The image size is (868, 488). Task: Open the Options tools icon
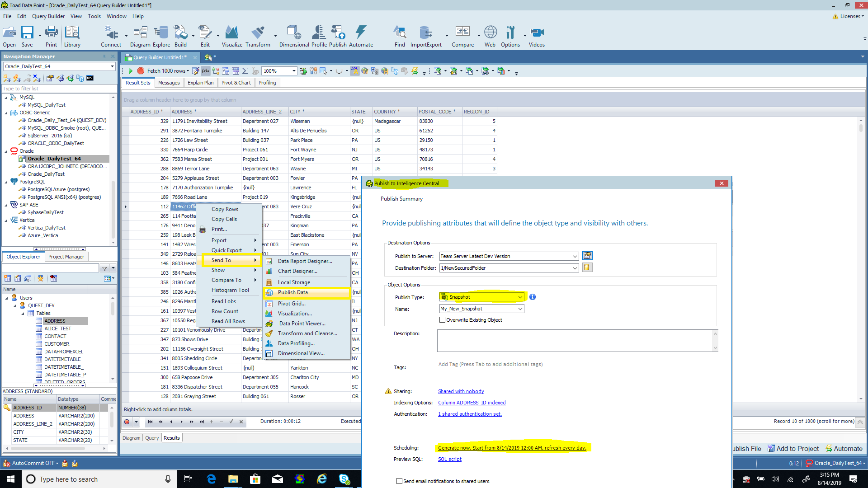(510, 36)
